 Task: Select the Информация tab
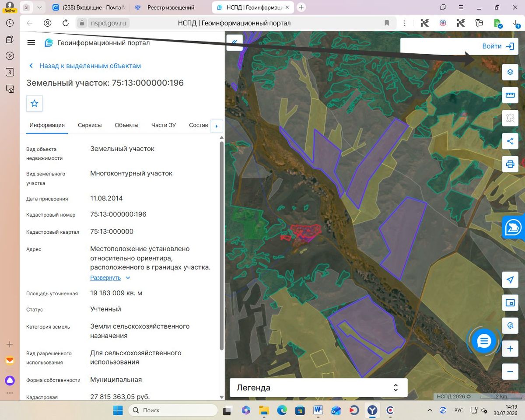[x=47, y=125]
